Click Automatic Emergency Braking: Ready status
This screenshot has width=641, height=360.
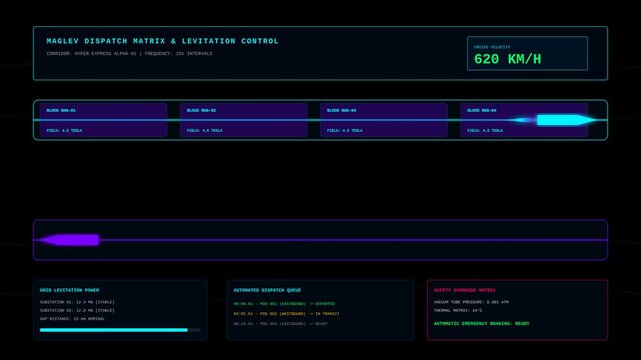(x=482, y=323)
